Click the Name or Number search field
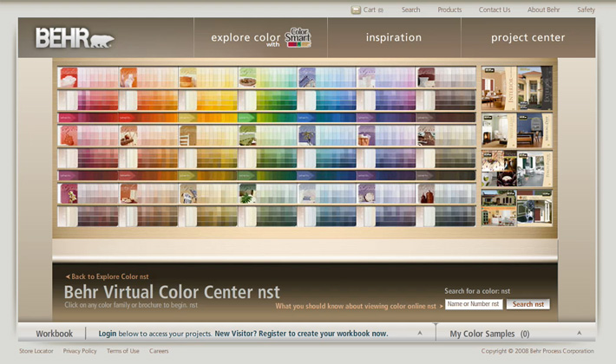Viewport: 616px width, 364px height. (x=474, y=304)
